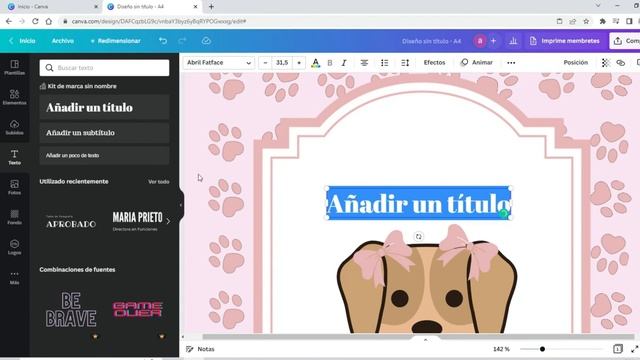This screenshot has height=360, width=640.
Task: Click the Compartir share button
Action: [x=625, y=41]
